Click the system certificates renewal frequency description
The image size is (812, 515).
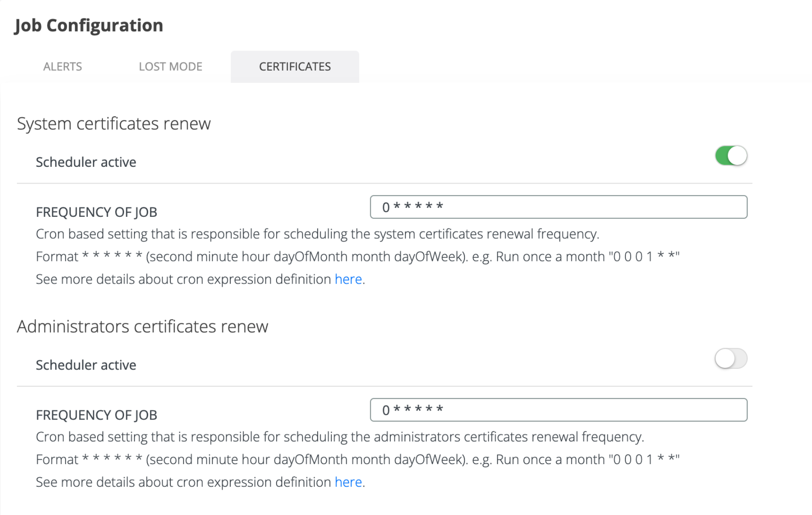(x=317, y=234)
